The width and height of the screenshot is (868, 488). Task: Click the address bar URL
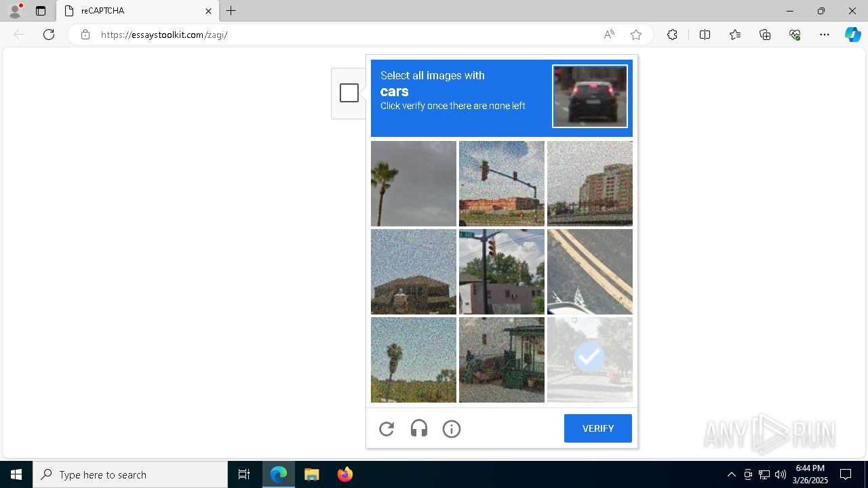(164, 35)
